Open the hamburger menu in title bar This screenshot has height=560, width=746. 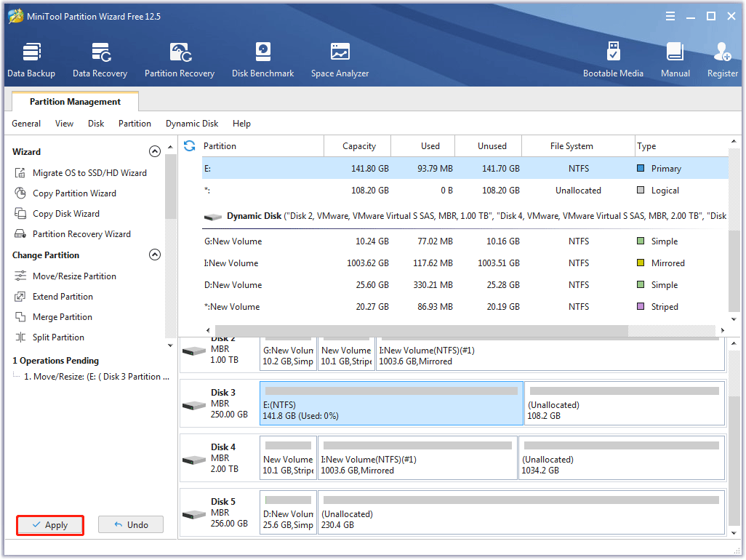pyautogui.click(x=670, y=16)
